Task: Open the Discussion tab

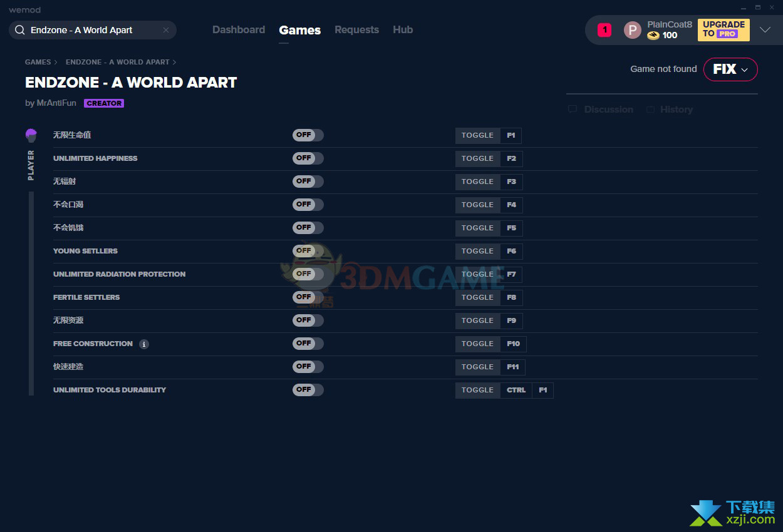Action: [x=601, y=110]
